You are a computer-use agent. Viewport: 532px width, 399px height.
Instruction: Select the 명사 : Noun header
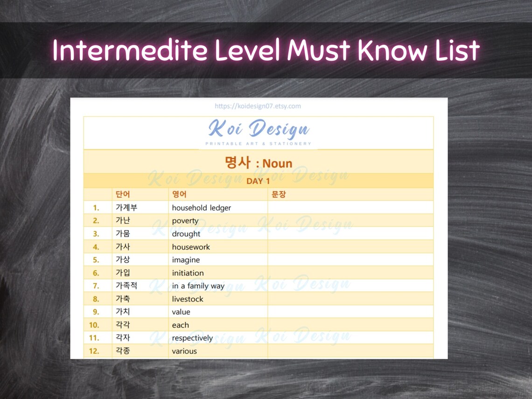[x=259, y=162]
